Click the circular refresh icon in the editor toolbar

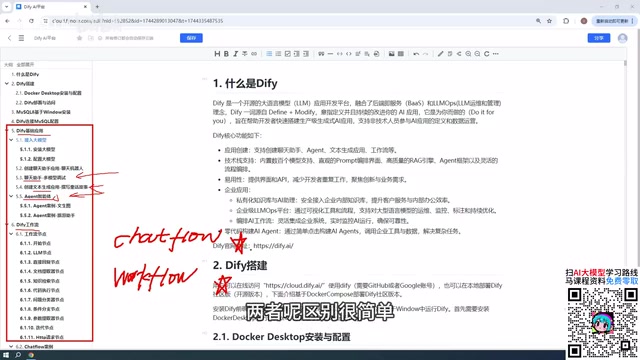click(x=487, y=54)
